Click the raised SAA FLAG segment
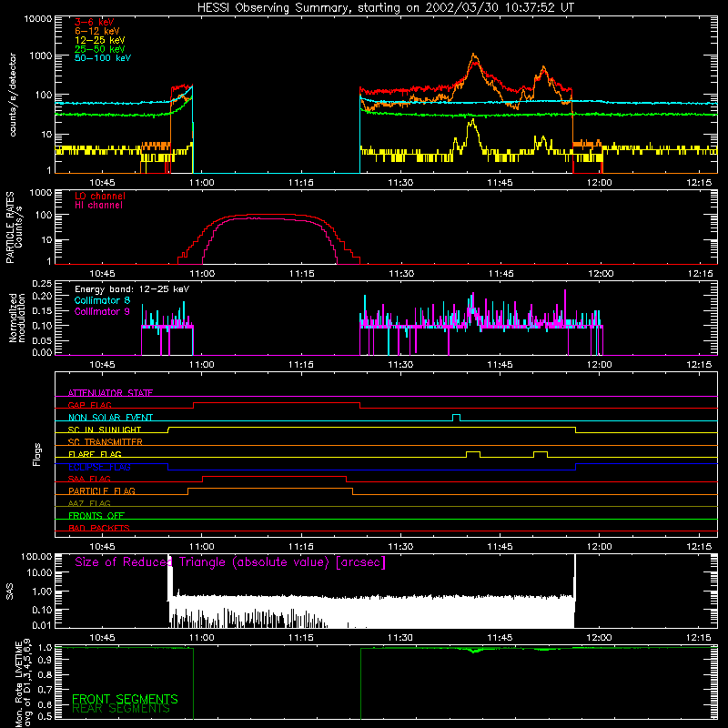 coord(275,476)
